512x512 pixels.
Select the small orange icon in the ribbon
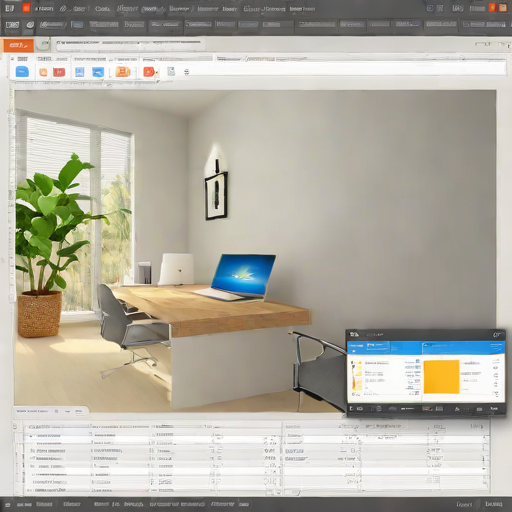(43, 72)
